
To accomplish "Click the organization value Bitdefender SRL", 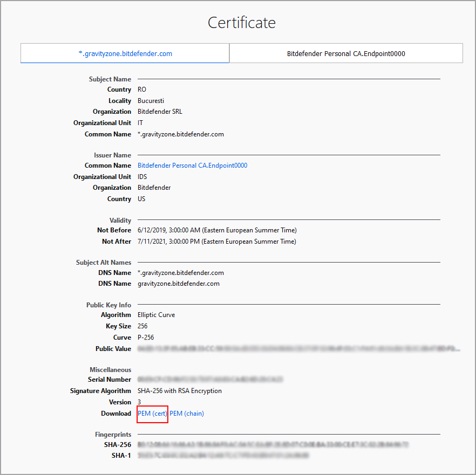I will point(160,112).
